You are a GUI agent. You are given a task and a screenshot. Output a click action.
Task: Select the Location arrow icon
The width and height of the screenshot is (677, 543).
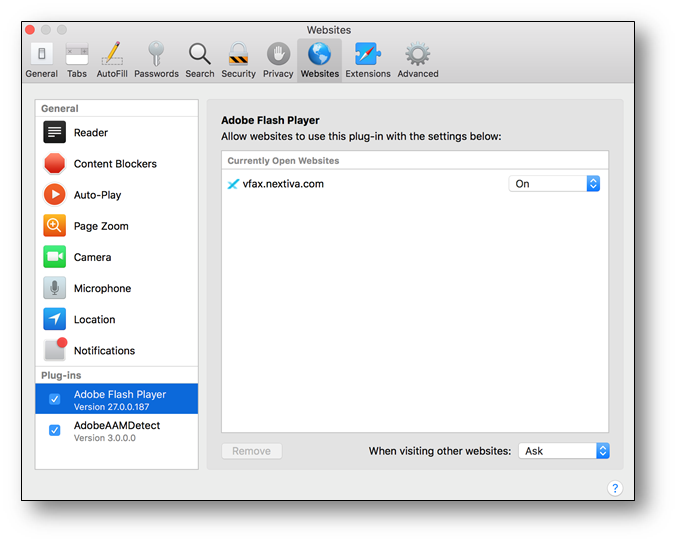(54, 319)
